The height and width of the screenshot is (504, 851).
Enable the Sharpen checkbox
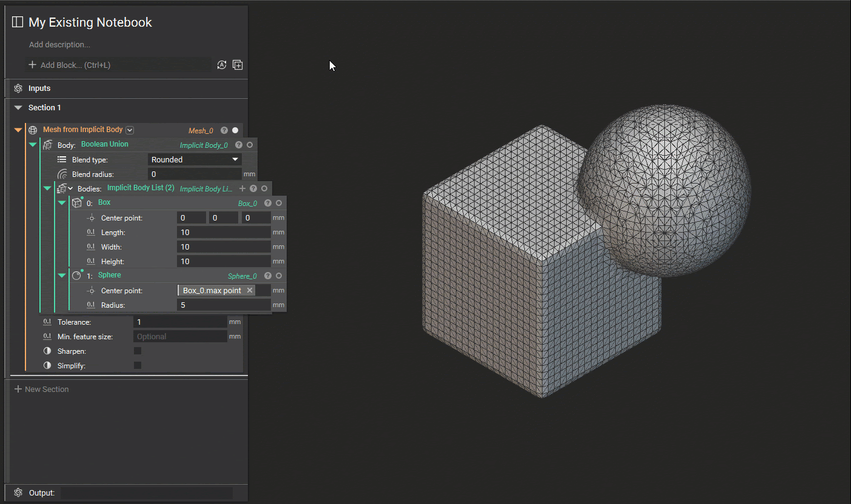pos(138,351)
